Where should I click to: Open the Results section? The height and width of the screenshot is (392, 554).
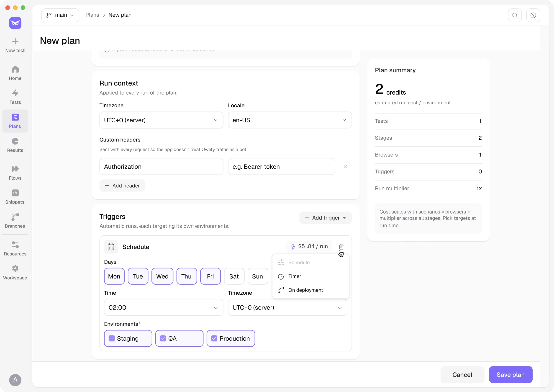click(15, 145)
